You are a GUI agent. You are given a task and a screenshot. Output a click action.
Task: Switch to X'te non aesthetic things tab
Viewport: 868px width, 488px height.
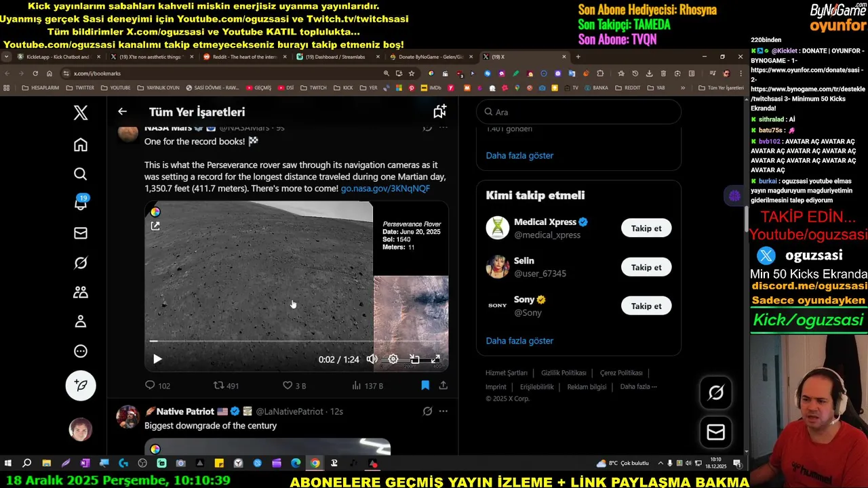pos(153,57)
